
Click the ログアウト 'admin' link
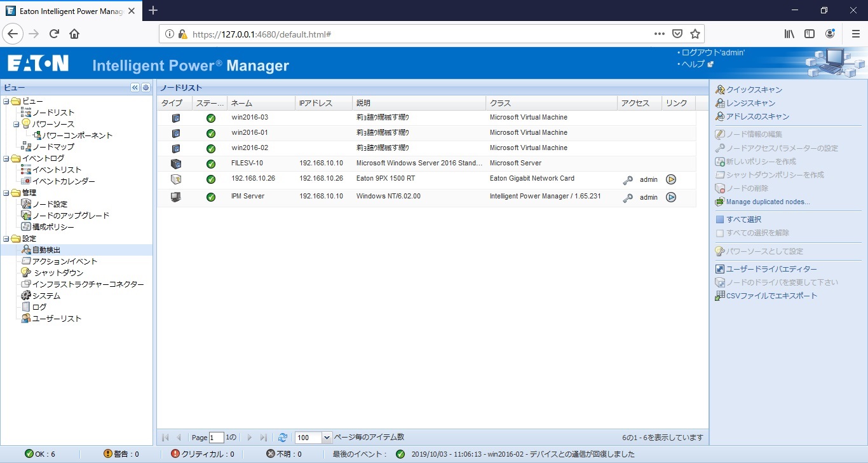713,53
